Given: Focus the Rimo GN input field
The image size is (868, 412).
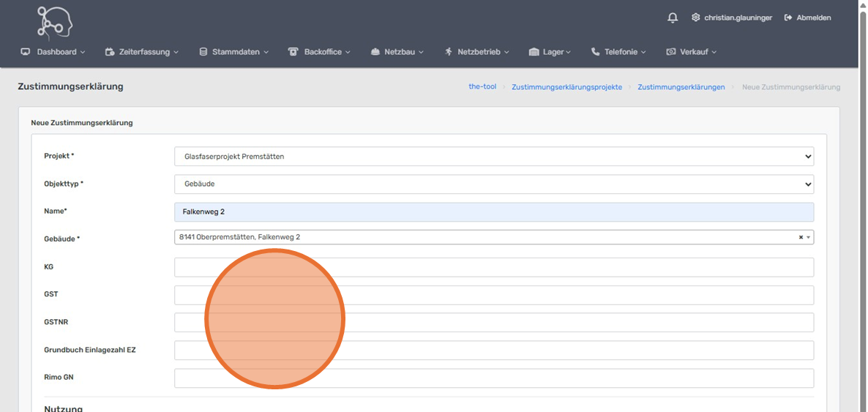Looking at the screenshot, I should [x=493, y=378].
